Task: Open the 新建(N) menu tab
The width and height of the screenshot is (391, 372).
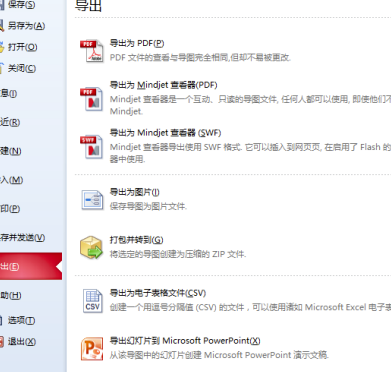Action: (11, 151)
